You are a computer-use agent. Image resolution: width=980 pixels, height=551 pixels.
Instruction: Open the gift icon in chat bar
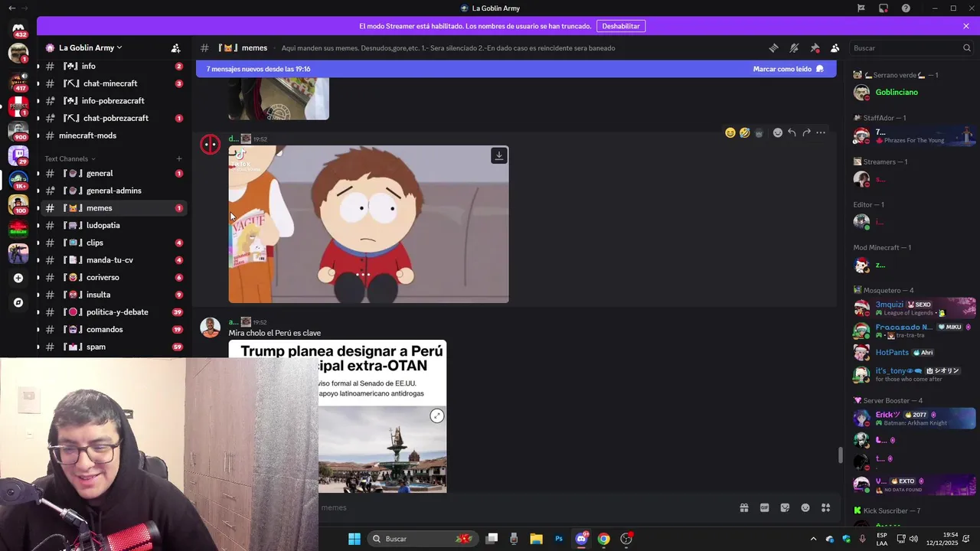click(x=743, y=507)
